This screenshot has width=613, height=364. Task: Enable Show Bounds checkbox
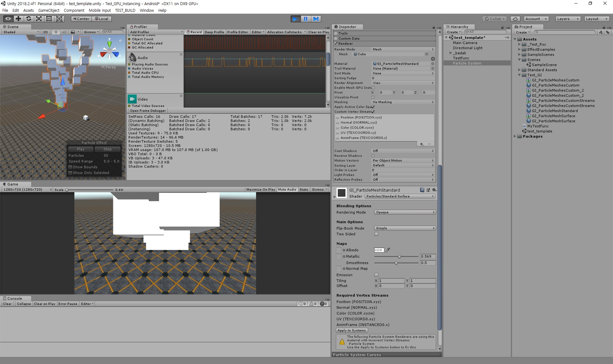coord(70,167)
